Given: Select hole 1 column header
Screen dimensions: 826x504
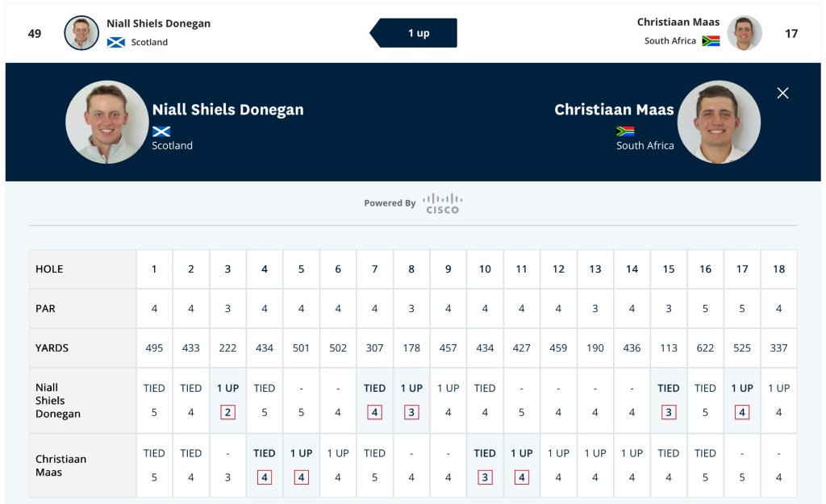Looking at the screenshot, I should click(154, 269).
